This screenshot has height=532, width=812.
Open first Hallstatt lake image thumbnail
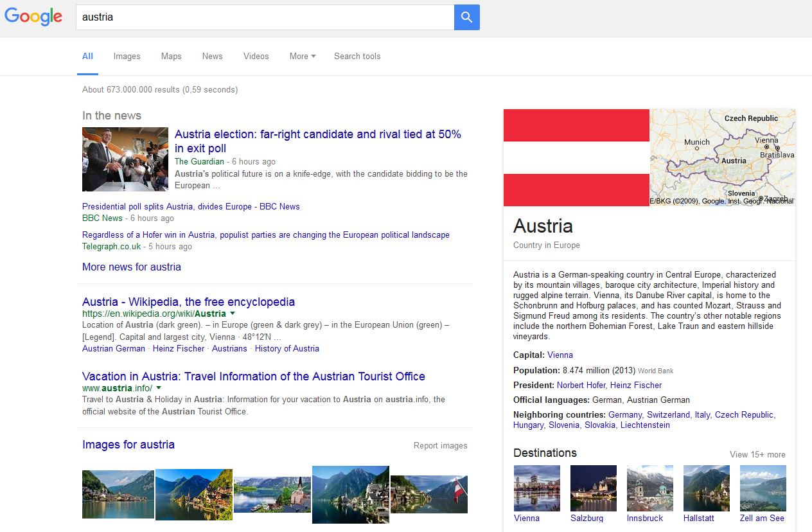[x=118, y=494]
